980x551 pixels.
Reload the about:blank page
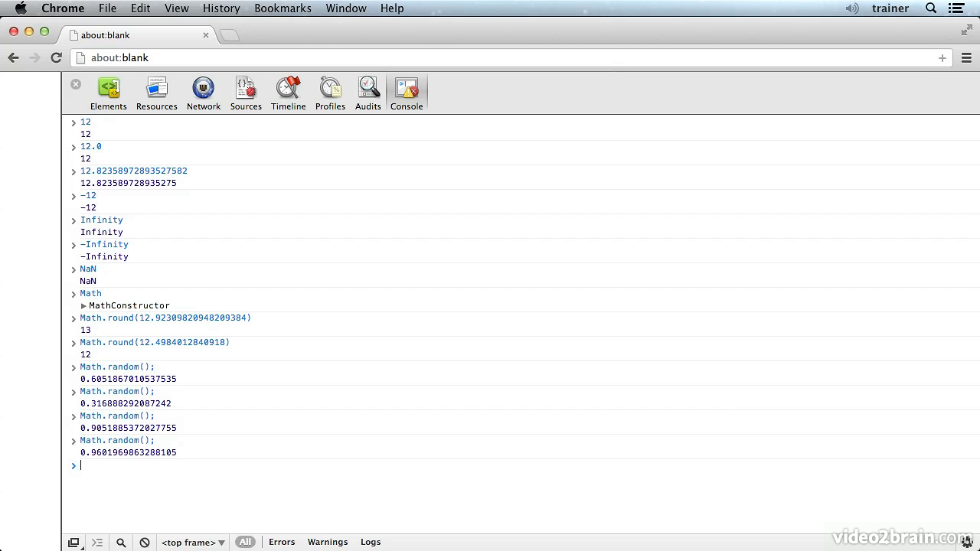56,57
